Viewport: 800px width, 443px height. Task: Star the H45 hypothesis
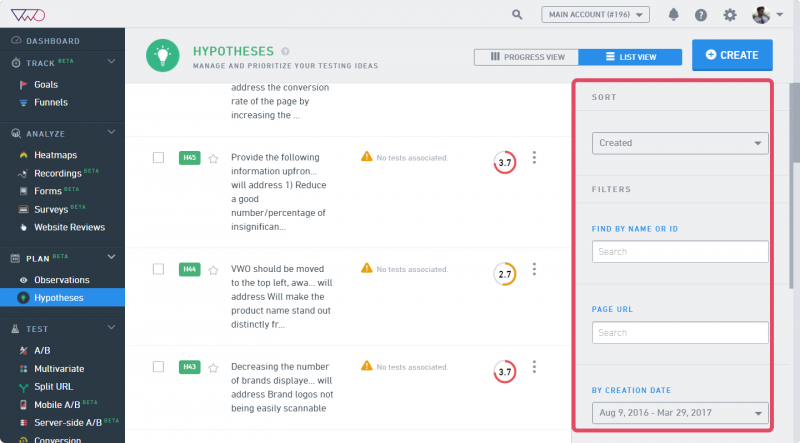(213, 159)
